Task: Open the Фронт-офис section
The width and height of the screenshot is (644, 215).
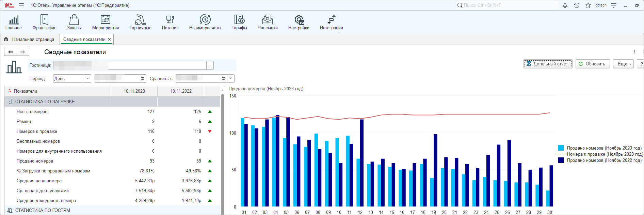Action: 44,22
